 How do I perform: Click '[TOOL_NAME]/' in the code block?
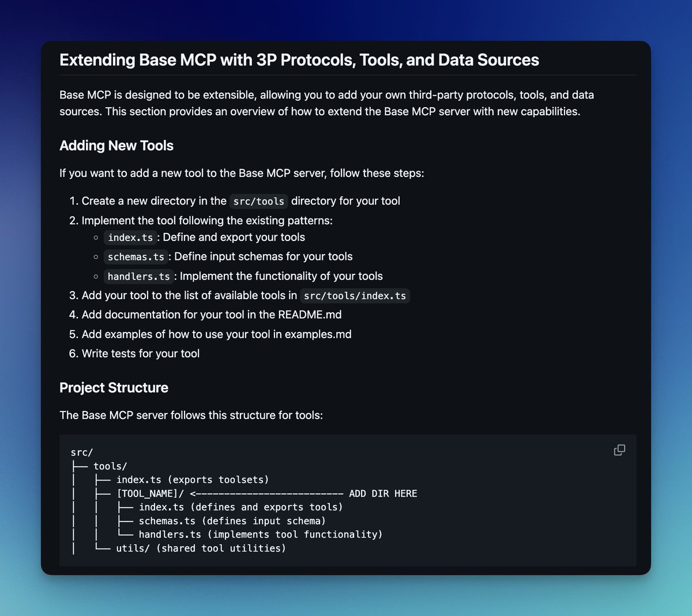[150, 494]
